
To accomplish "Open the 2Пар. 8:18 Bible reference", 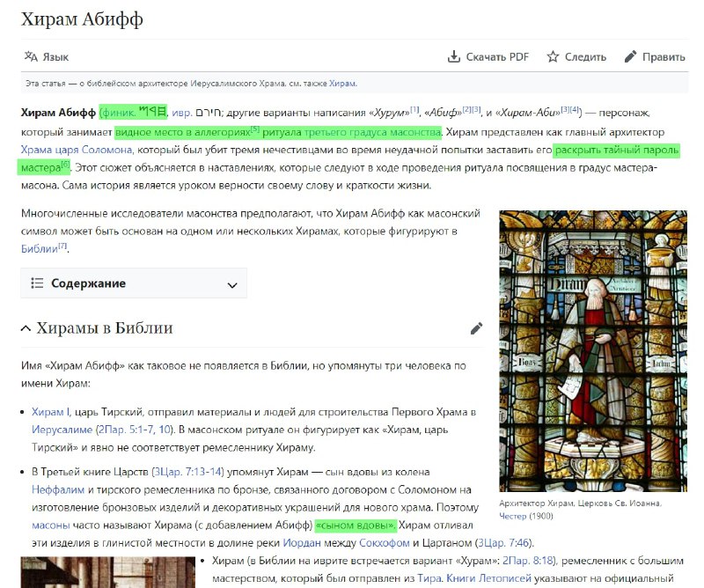I will tap(527, 561).
